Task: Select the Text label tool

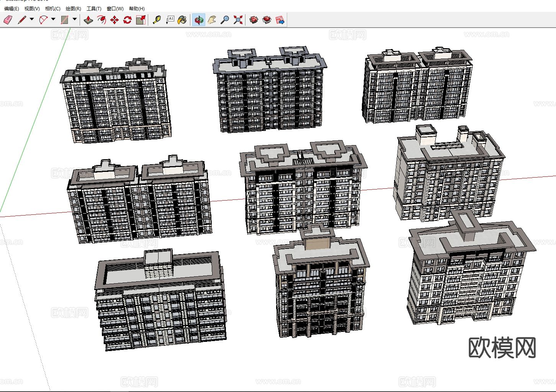Action: pos(170,20)
